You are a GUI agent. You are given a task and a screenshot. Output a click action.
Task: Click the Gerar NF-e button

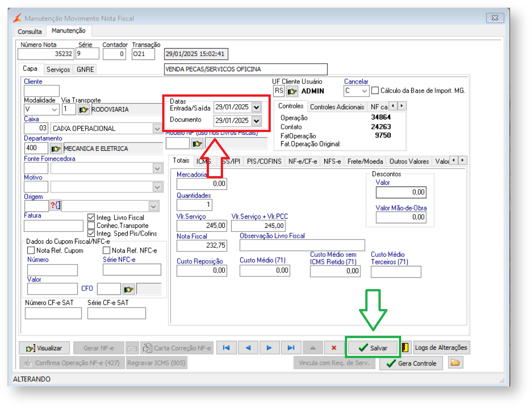(99, 348)
